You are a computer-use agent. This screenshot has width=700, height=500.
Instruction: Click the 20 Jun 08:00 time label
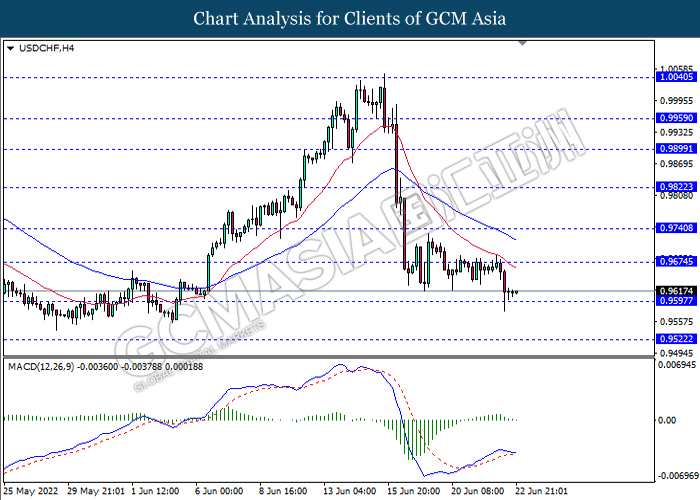[x=478, y=491]
